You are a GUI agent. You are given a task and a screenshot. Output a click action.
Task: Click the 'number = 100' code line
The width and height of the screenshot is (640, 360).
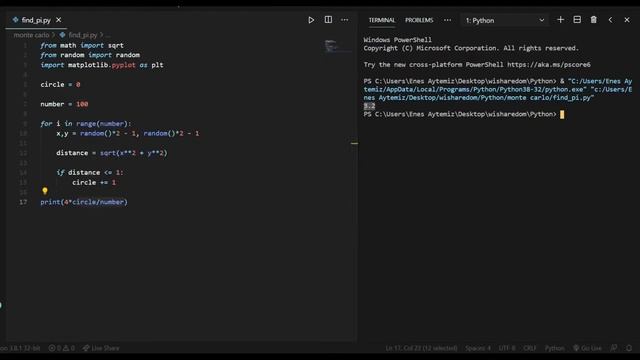click(x=64, y=104)
